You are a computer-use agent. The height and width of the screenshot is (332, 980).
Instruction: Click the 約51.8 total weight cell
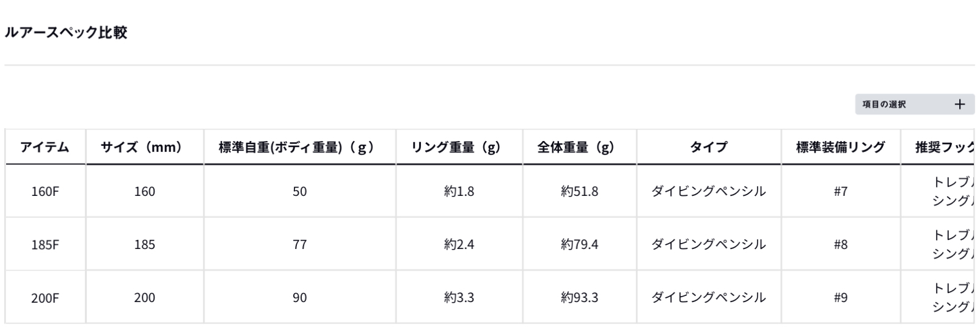point(579,192)
